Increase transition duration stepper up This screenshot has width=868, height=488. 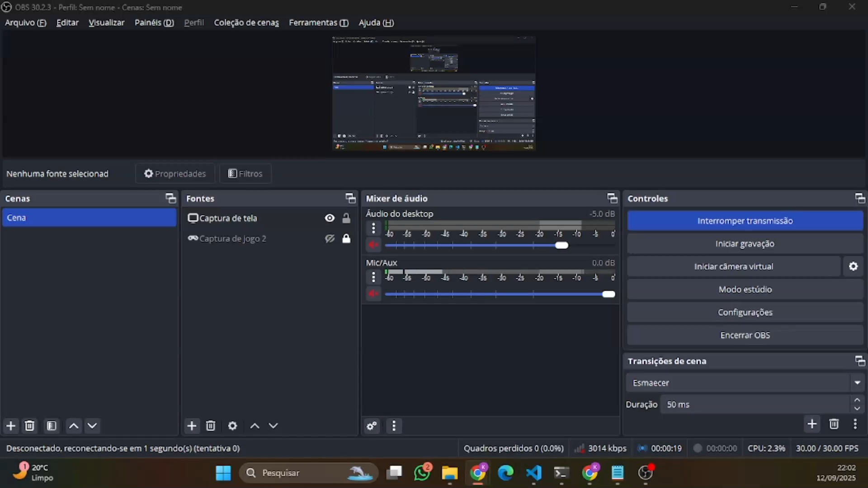pos(857,400)
